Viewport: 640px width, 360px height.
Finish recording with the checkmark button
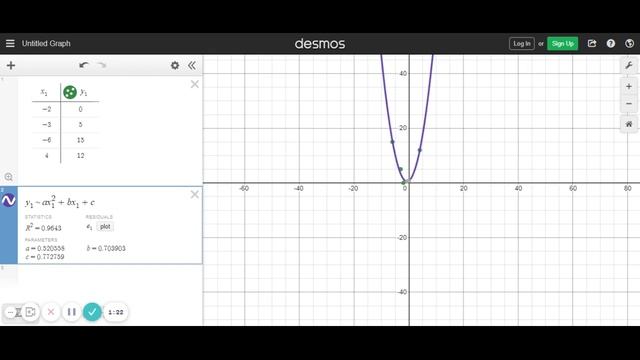(x=92, y=312)
